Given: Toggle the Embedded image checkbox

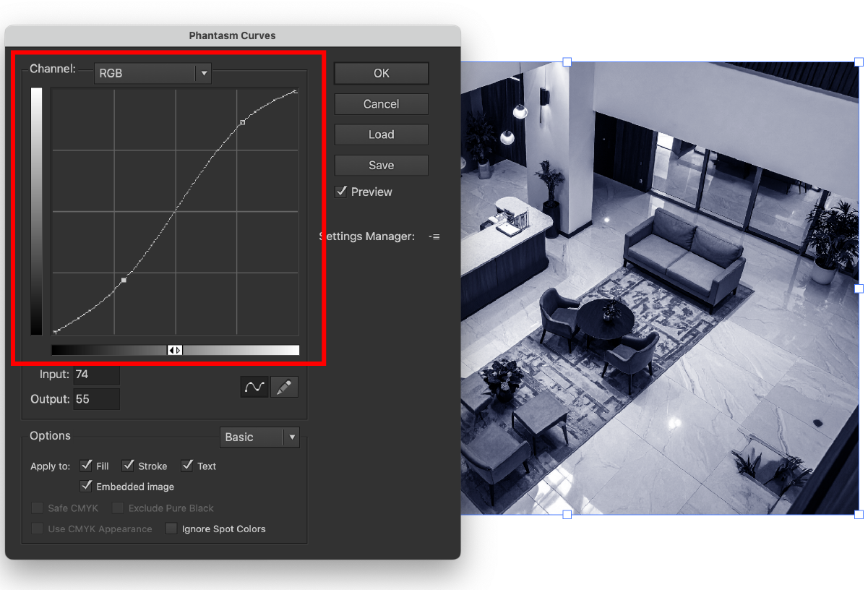Looking at the screenshot, I should point(86,486).
